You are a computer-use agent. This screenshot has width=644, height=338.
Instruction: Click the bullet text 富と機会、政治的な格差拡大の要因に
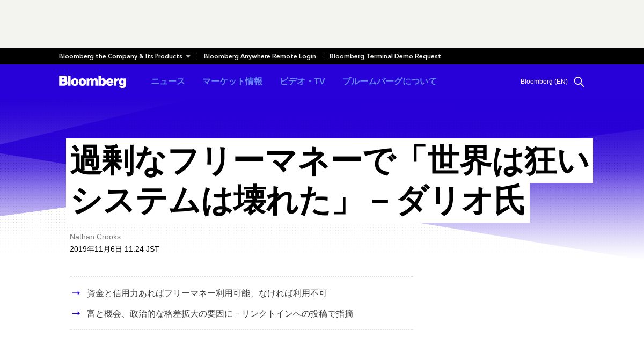(220, 314)
